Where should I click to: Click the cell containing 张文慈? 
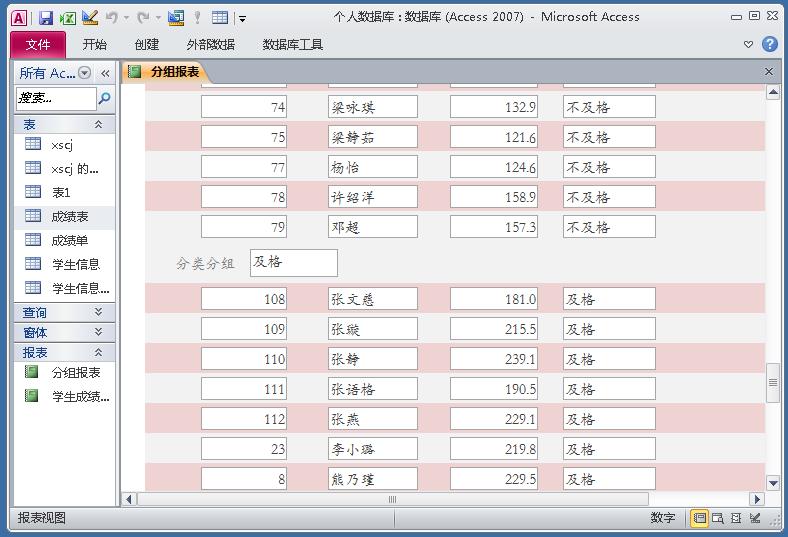[372, 299]
